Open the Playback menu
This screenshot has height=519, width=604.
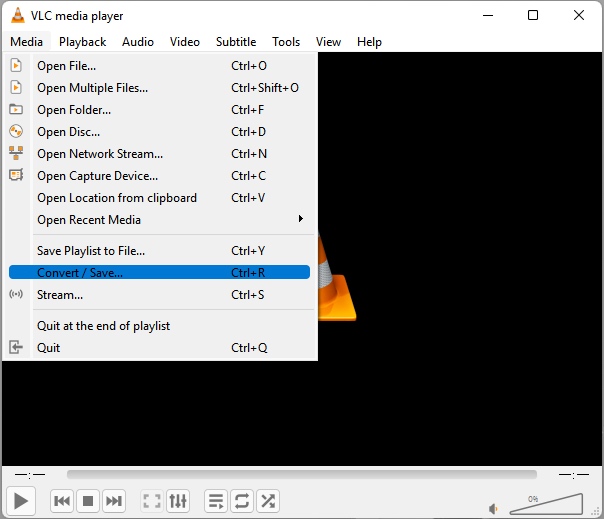[82, 42]
